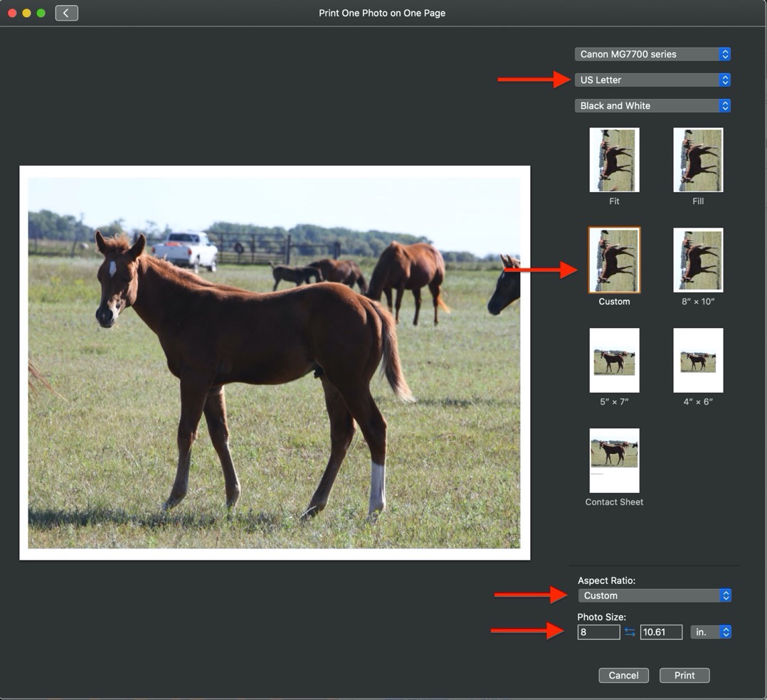Click the horse photo print preview

(275, 363)
